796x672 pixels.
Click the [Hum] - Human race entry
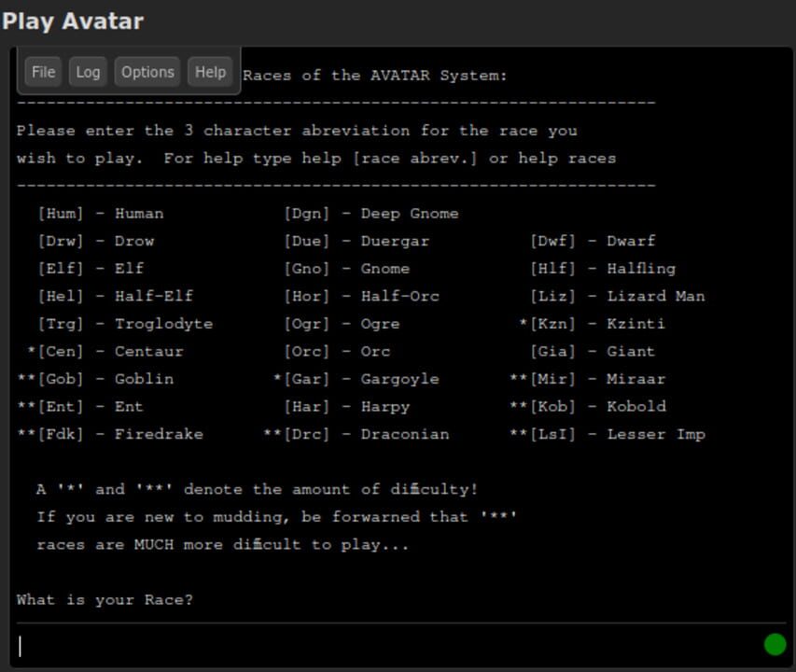click(x=101, y=213)
